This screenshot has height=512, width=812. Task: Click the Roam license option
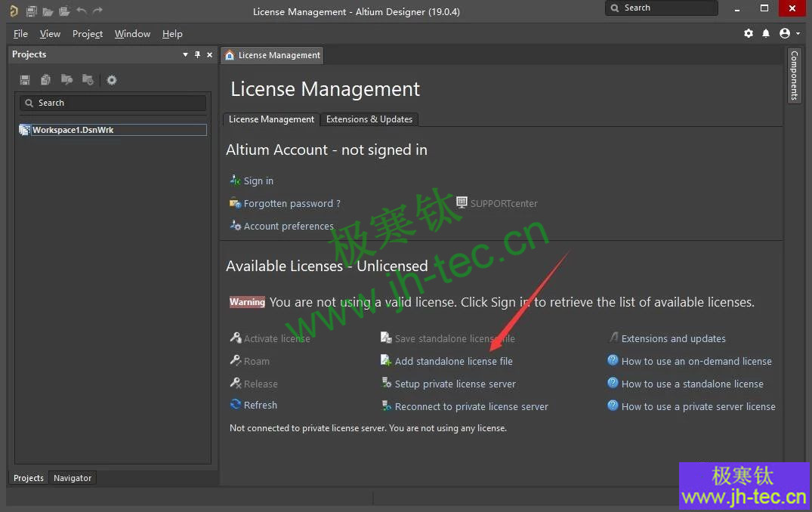[x=257, y=362]
